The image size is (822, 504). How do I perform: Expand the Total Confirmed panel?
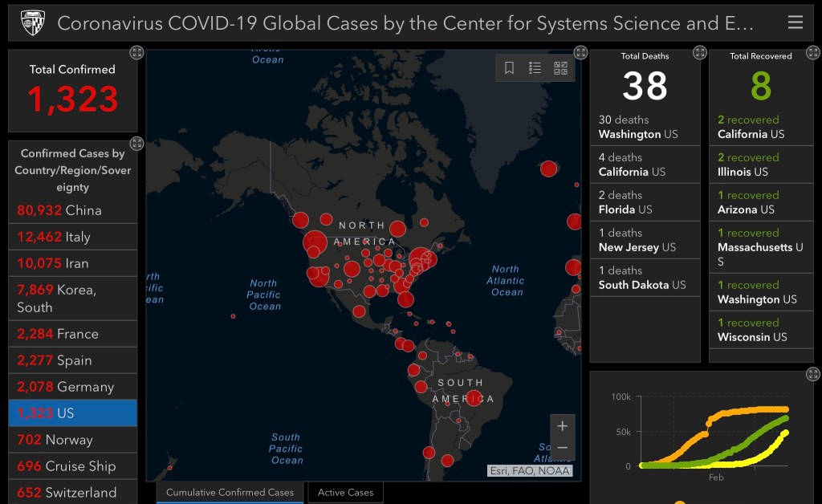[136, 52]
